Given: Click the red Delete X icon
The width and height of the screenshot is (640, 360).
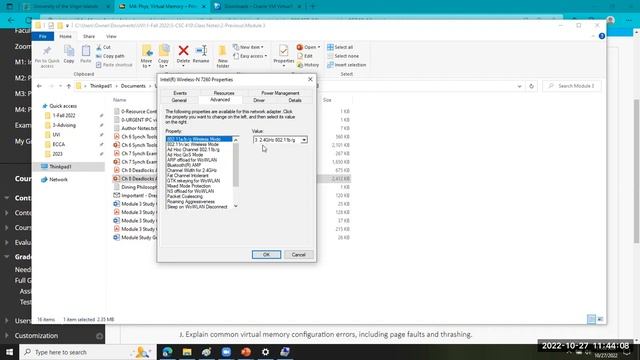Looking at the screenshot, I should 183,51.
